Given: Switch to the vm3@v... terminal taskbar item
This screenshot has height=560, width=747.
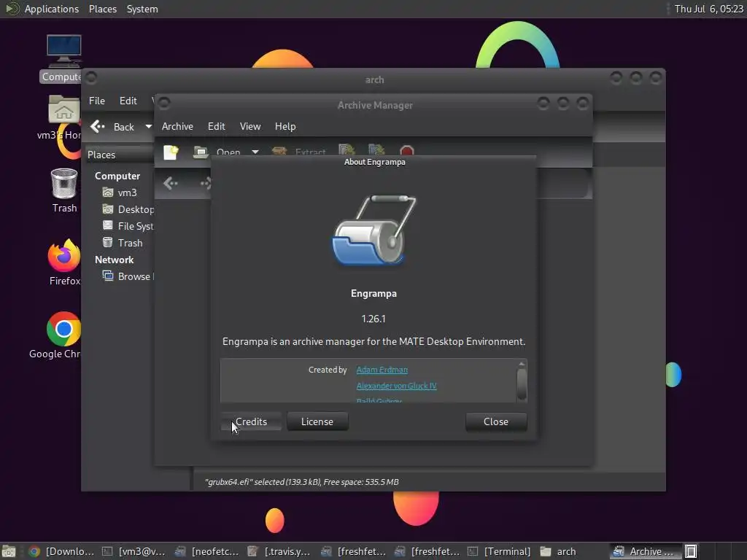Looking at the screenshot, I should (134, 551).
